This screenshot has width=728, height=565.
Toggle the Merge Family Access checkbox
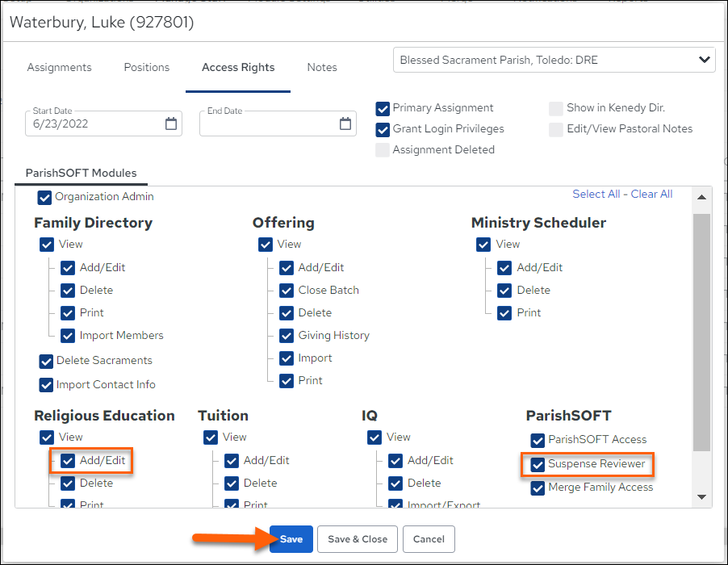pos(538,488)
